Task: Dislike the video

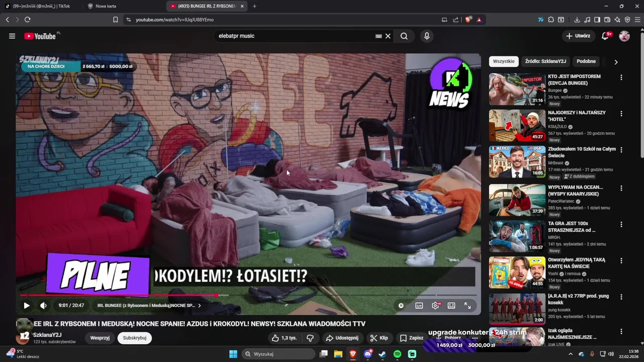Action: point(310,338)
